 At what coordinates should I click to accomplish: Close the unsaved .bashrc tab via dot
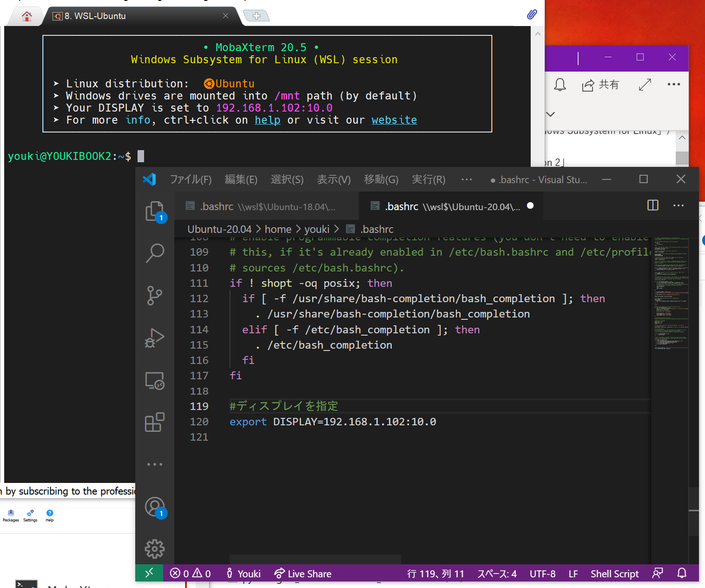[x=530, y=206]
